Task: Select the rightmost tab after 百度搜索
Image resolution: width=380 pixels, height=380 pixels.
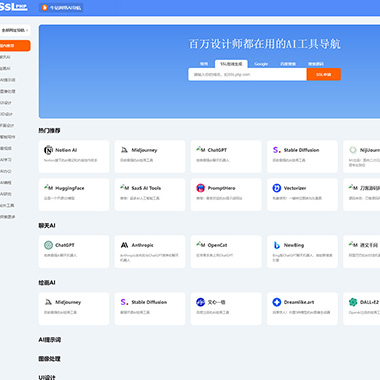Action: tap(316, 64)
